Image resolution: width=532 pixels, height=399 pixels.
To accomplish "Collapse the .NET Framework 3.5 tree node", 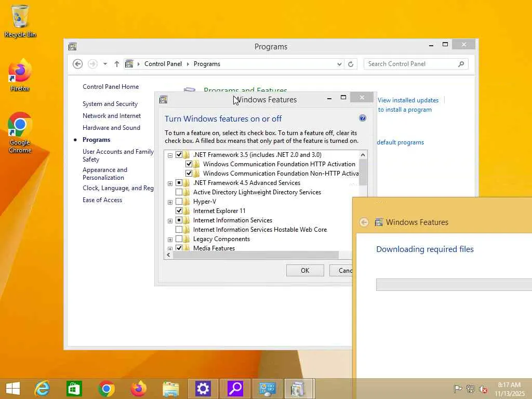I will (x=170, y=155).
